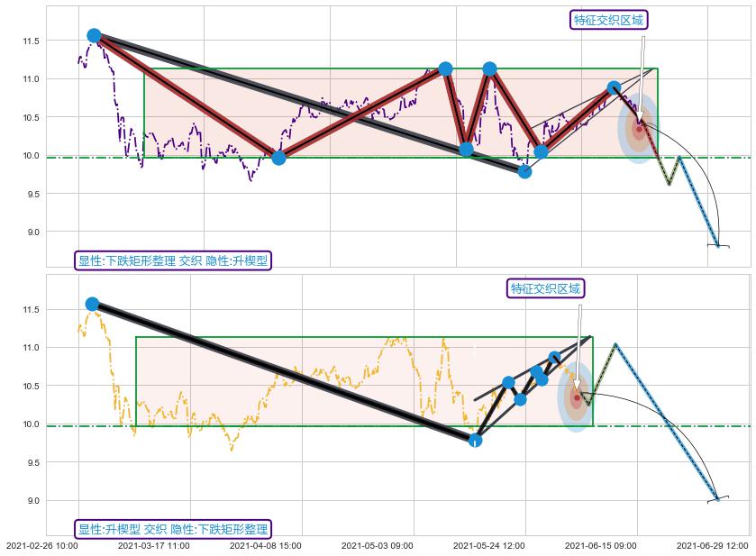Image resolution: width=756 pixels, height=556 pixels.
Task: Click the 2021-06-29 12:00 x-axis date label
Action: coord(713,545)
